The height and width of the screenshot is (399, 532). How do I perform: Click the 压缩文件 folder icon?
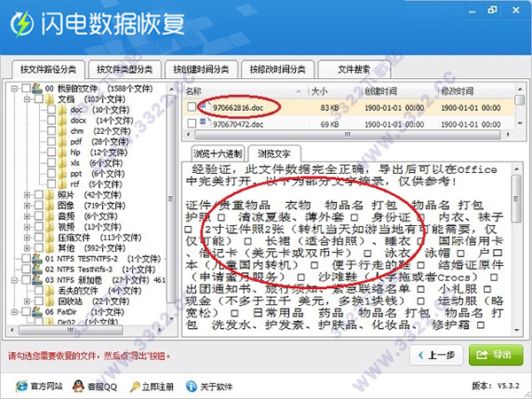pyautogui.click(x=50, y=238)
